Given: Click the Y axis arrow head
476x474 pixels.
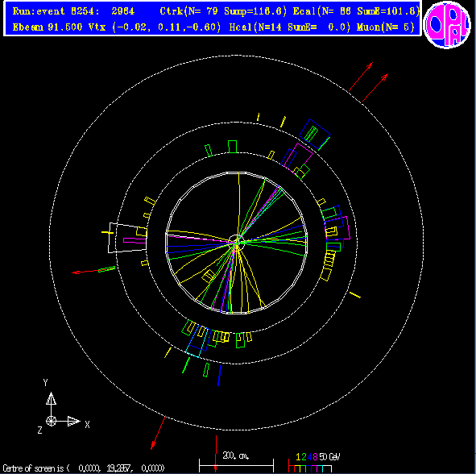Looking at the screenshot, I should 51,399.
